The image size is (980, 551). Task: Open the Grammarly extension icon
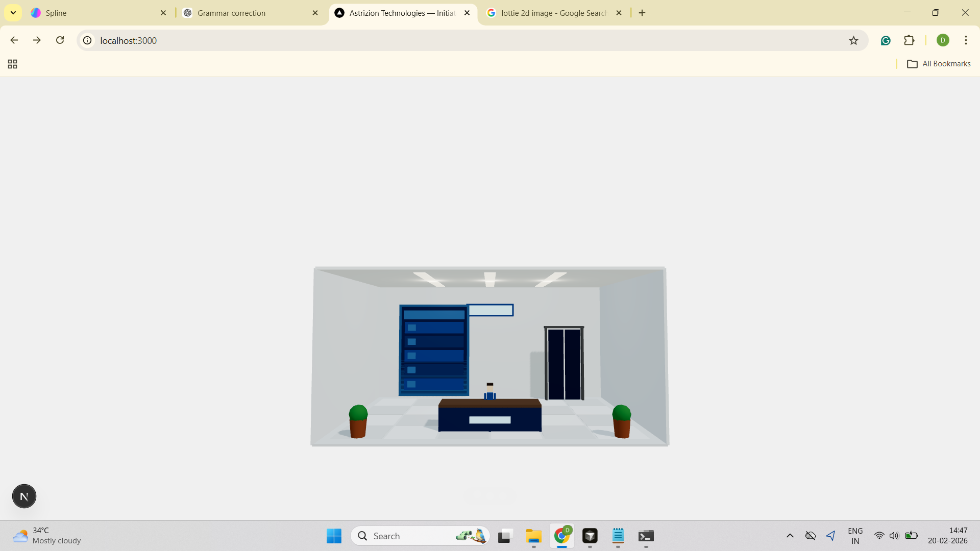pyautogui.click(x=886, y=40)
